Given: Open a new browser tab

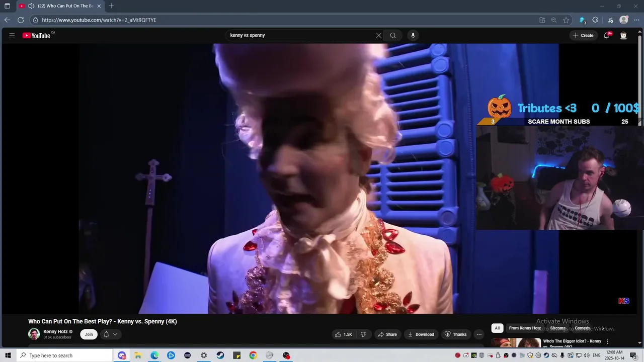Looking at the screenshot, I should coord(111,6).
